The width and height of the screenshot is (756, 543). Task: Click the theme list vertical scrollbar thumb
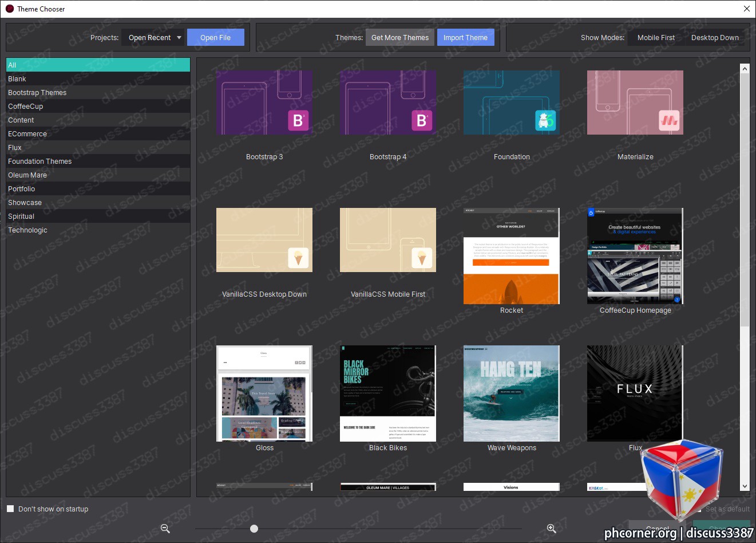pyautogui.click(x=745, y=200)
